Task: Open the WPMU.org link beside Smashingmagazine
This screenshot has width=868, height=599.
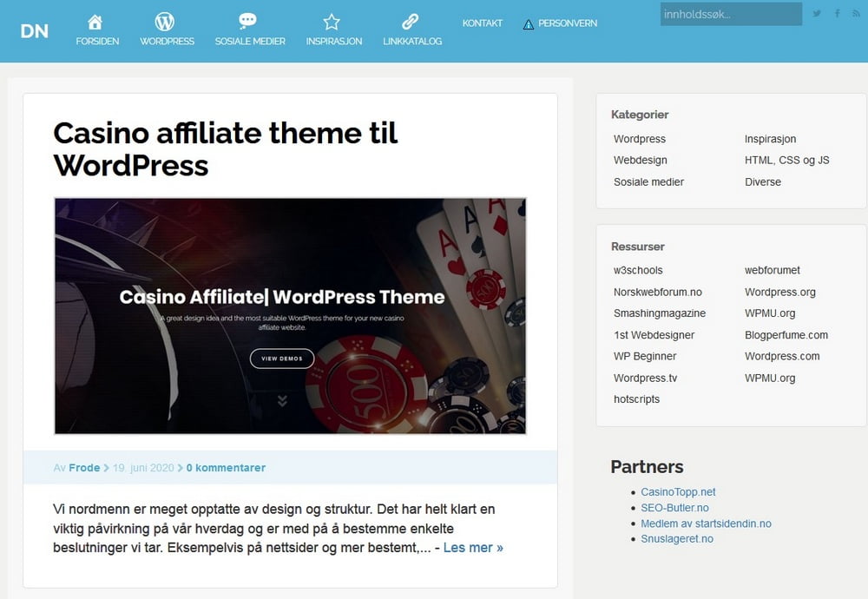Action: pyautogui.click(x=770, y=313)
